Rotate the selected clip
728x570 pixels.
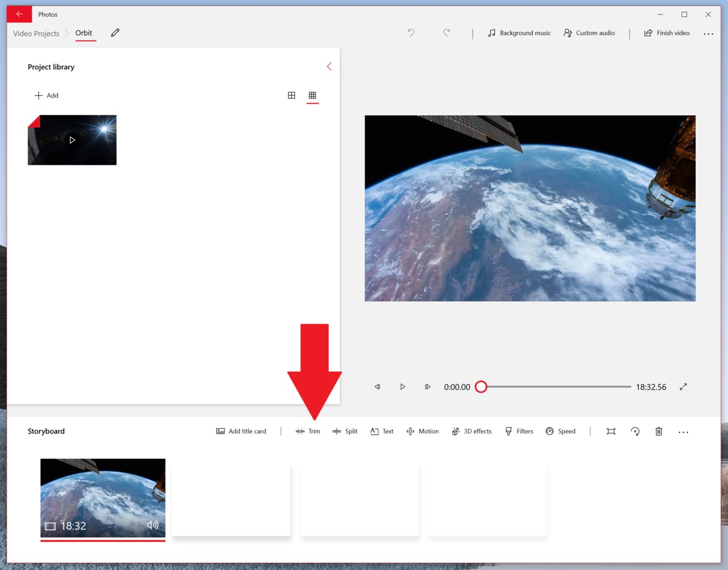tap(635, 431)
